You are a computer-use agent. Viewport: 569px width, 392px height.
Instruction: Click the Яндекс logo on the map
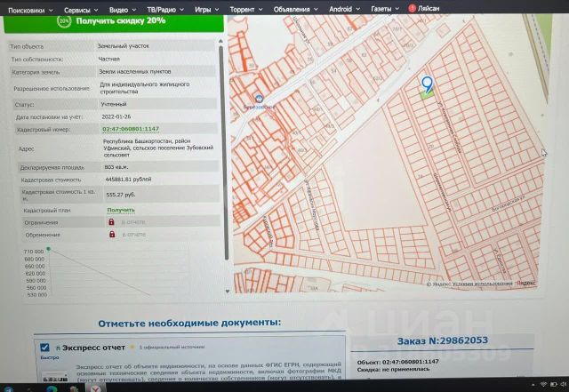(x=525, y=283)
